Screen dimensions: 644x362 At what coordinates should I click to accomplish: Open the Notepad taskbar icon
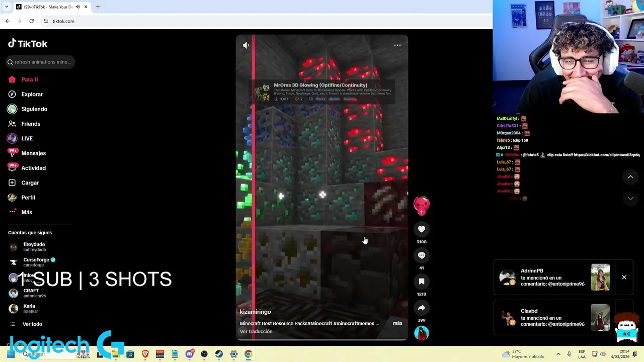[x=175, y=354]
